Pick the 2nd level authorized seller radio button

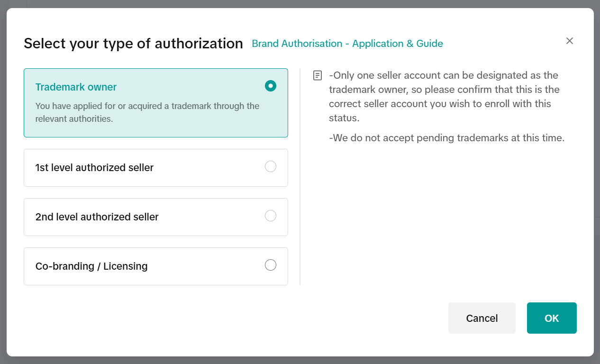271,216
